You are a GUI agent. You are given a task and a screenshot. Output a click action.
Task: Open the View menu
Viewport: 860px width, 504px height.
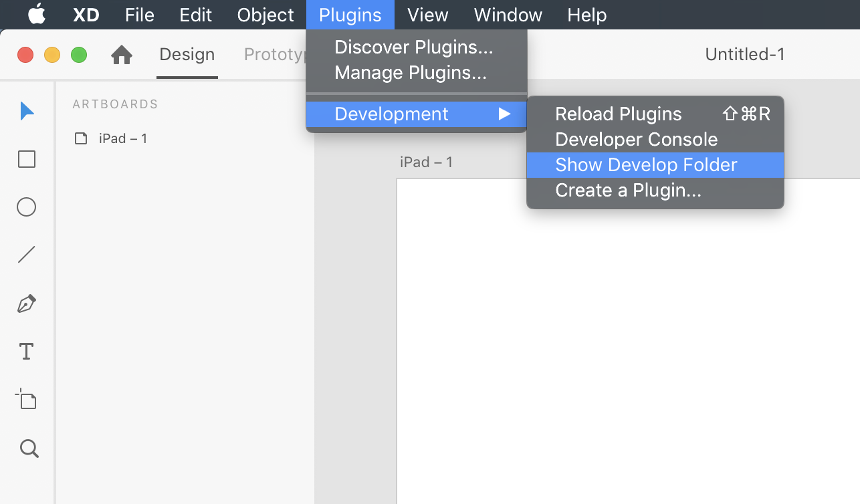[x=427, y=15]
